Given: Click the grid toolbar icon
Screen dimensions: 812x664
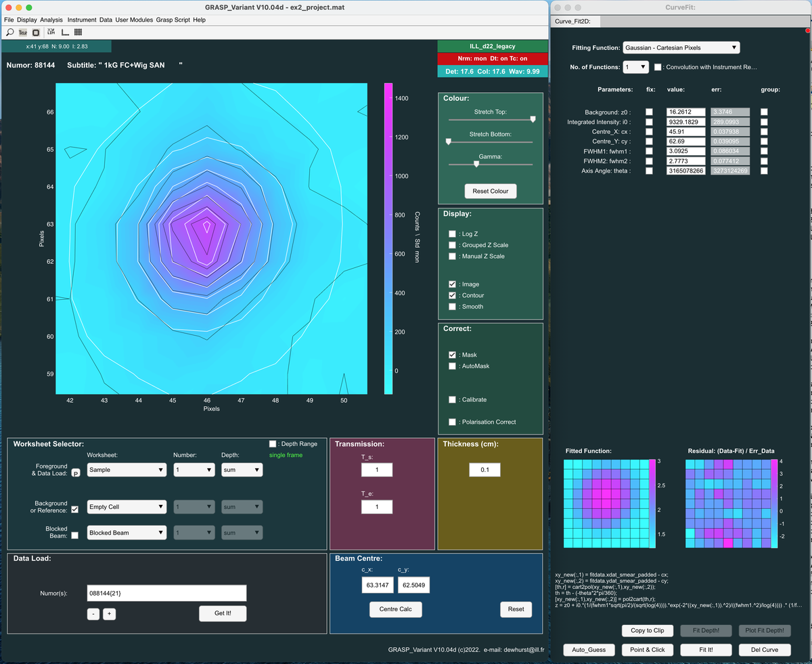Looking at the screenshot, I should pos(78,32).
